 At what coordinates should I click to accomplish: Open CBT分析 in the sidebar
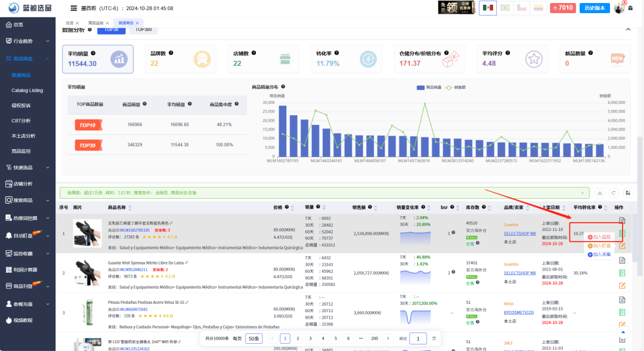point(21,121)
